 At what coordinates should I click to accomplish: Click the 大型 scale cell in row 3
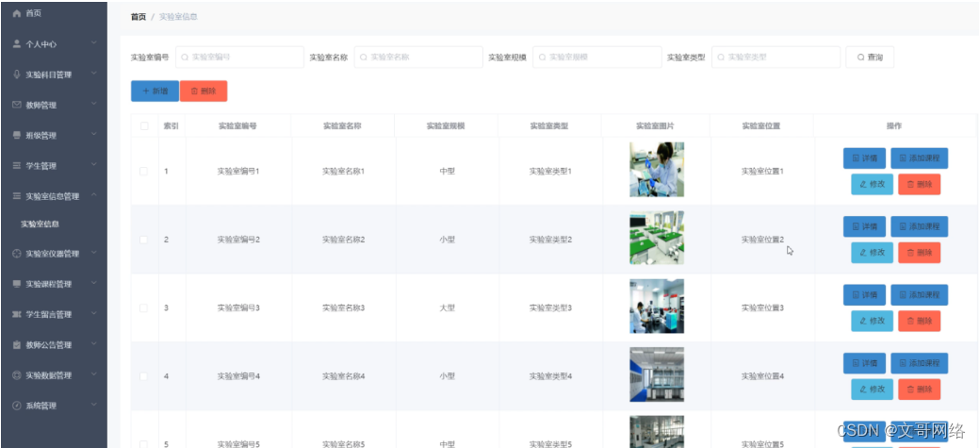coord(447,307)
